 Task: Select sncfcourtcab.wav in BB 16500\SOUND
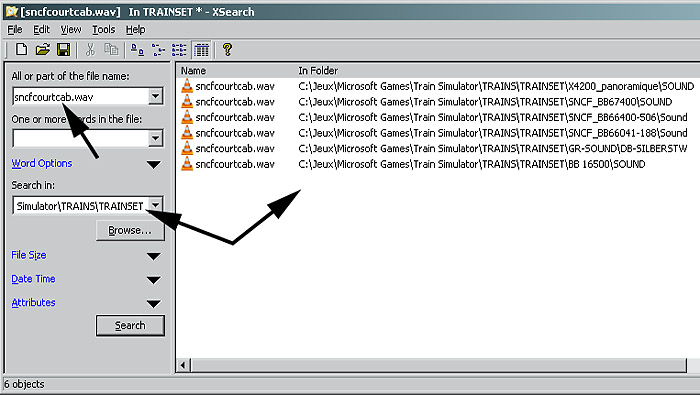click(235, 164)
